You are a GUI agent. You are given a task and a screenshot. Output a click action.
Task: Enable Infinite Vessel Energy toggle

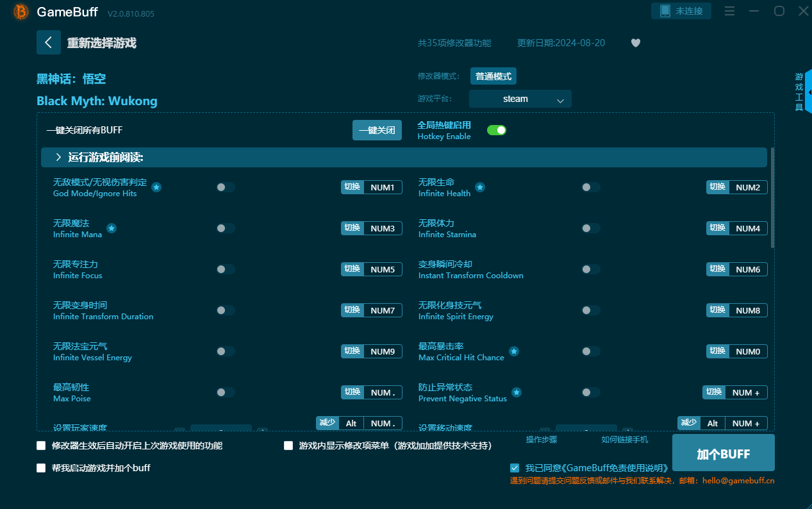(226, 351)
